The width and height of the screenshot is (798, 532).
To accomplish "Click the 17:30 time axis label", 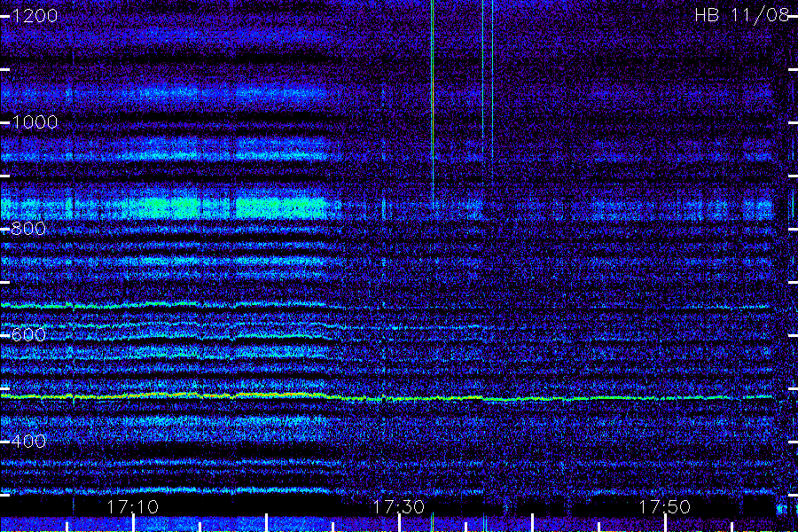I will pos(398,507).
